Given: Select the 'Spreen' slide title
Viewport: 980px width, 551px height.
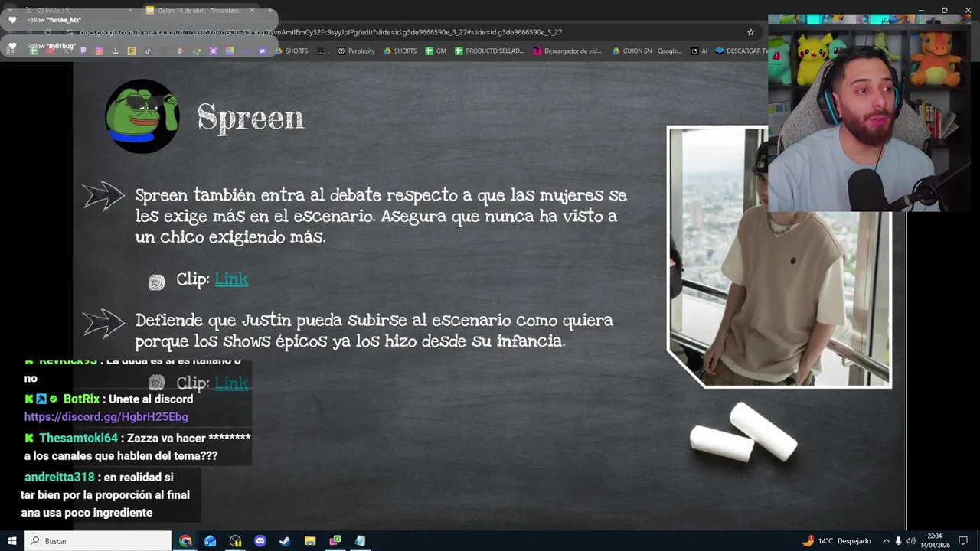Looking at the screenshot, I should point(250,118).
